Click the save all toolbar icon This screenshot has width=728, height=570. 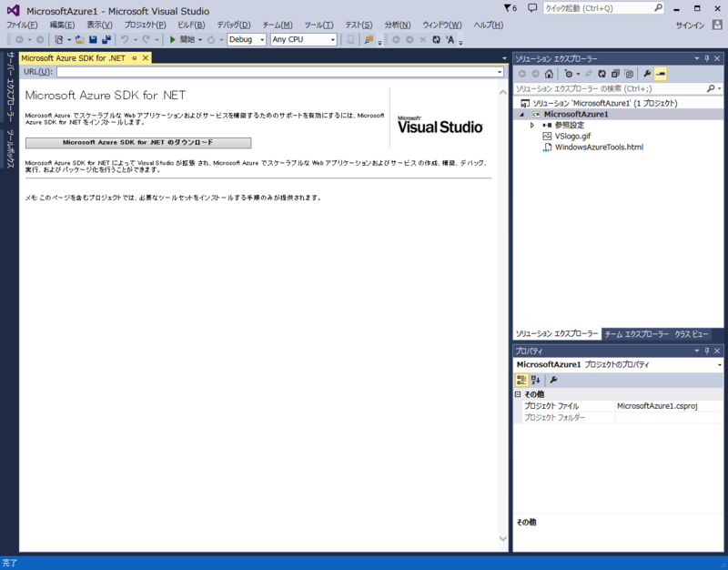click(x=106, y=39)
